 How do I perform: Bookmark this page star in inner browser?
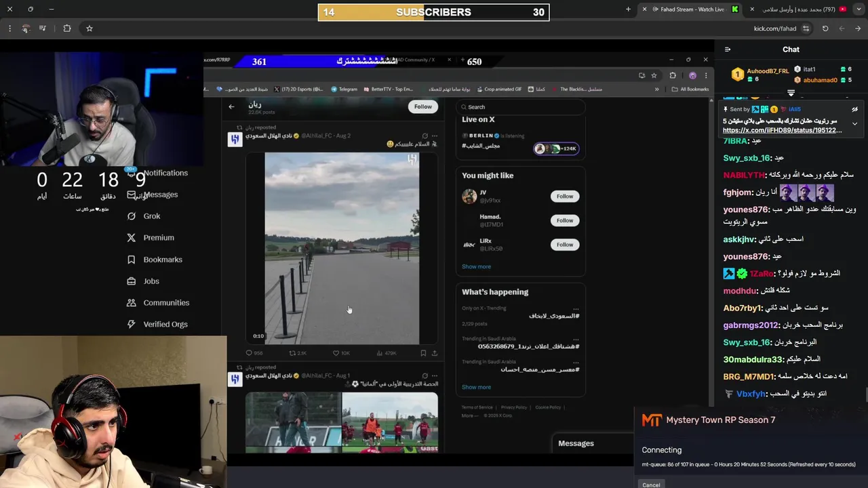pyautogui.click(x=654, y=75)
